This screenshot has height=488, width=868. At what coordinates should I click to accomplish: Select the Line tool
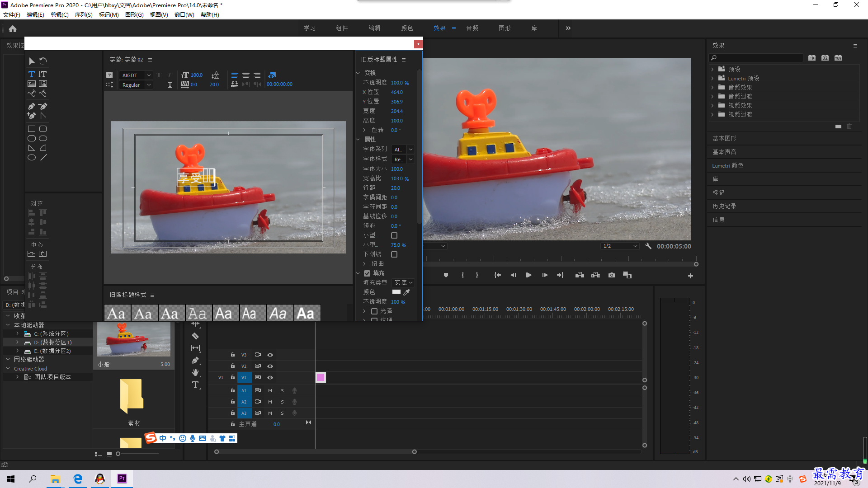(x=43, y=158)
